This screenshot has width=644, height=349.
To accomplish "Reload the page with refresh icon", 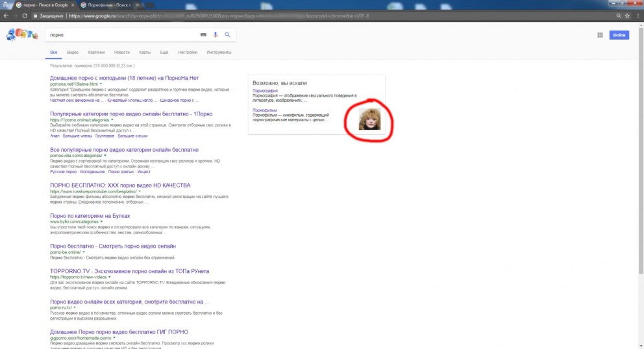I will click(x=25, y=16).
